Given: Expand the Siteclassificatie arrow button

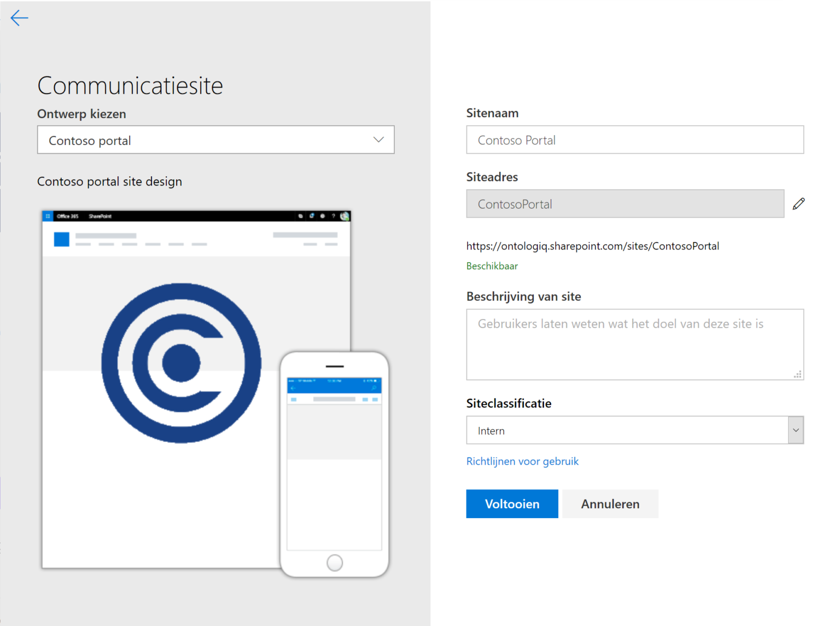Looking at the screenshot, I should [x=796, y=430].
